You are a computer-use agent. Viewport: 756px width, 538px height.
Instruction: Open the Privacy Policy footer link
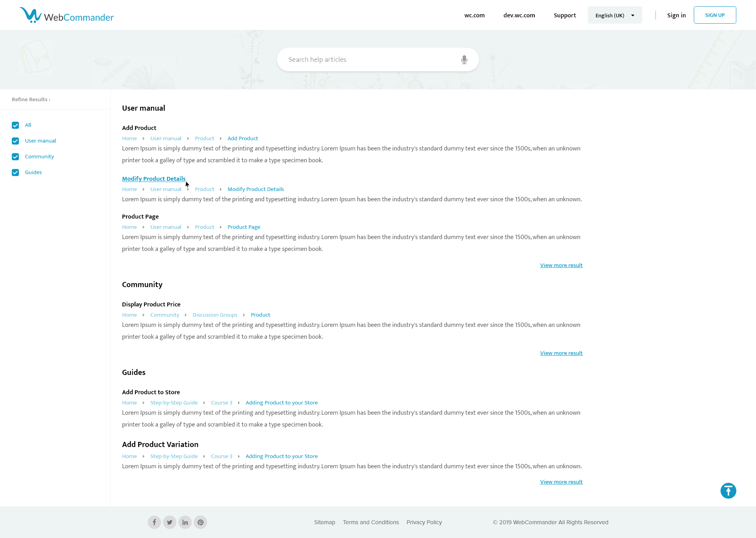pos(424,522)
